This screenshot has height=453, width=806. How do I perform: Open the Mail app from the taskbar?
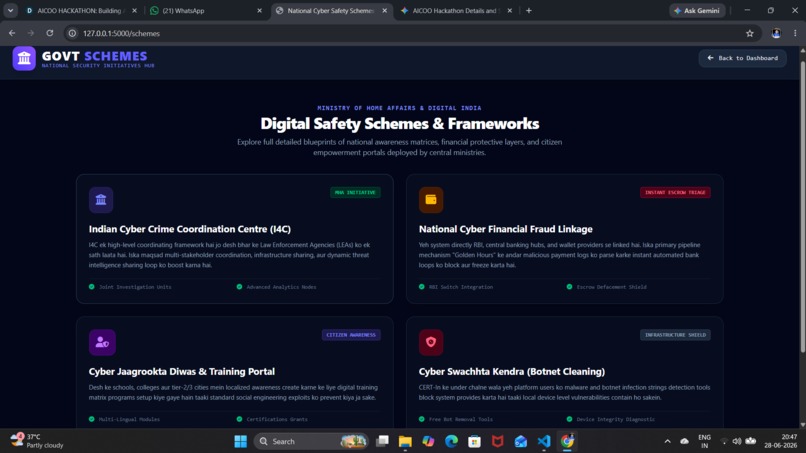pos(521,441)
